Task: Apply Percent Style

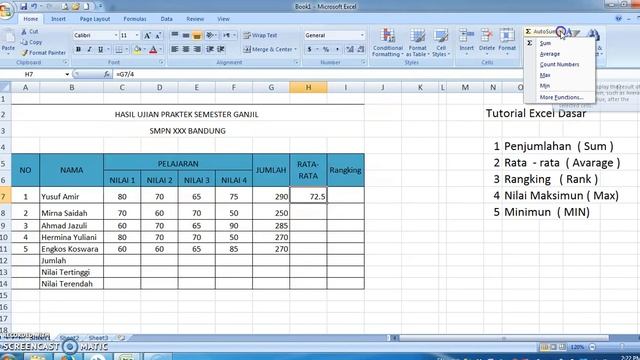Action: (326, 49)
